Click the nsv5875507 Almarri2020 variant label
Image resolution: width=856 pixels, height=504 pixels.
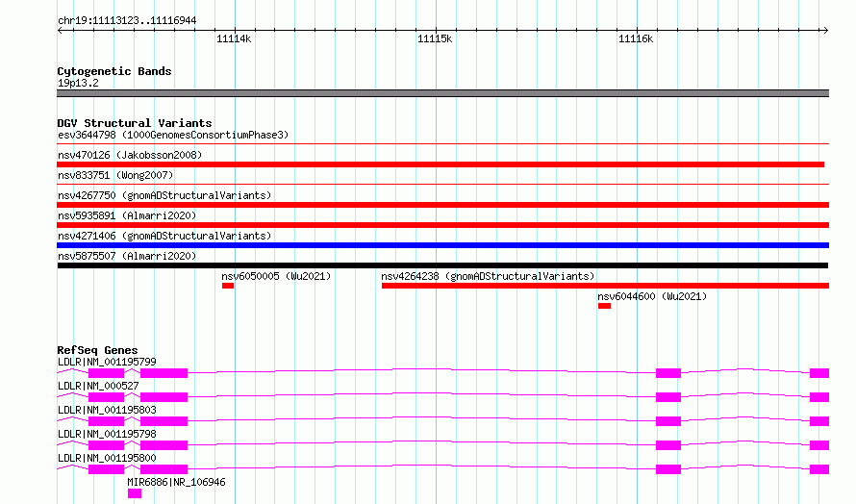tap(127, 256)
